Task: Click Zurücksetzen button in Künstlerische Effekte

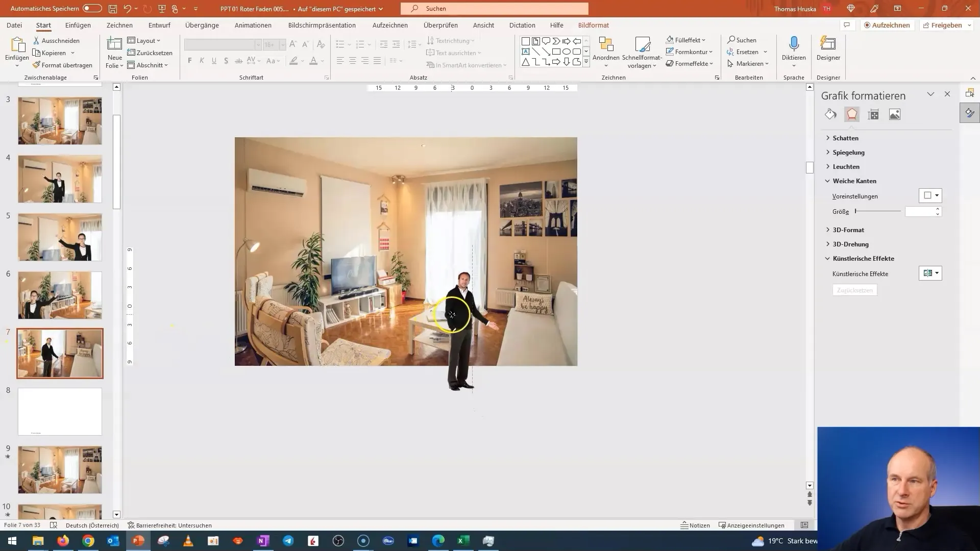Action: [855, 291]
